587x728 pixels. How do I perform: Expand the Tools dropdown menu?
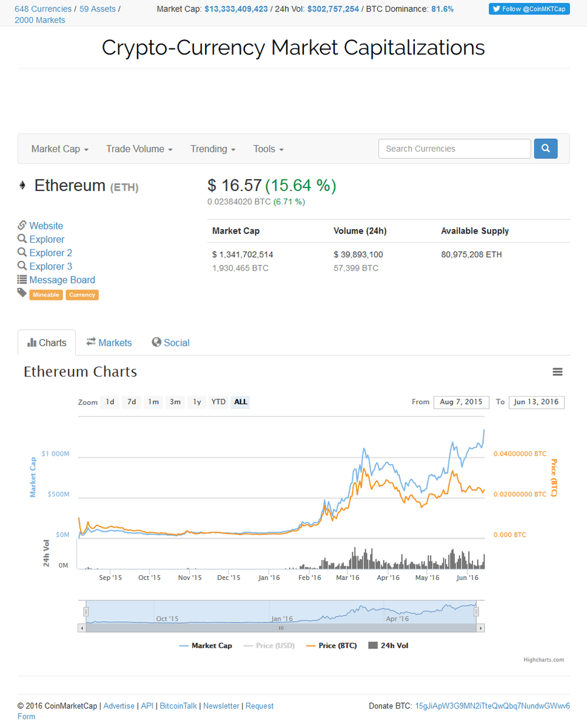pos(269,149)
